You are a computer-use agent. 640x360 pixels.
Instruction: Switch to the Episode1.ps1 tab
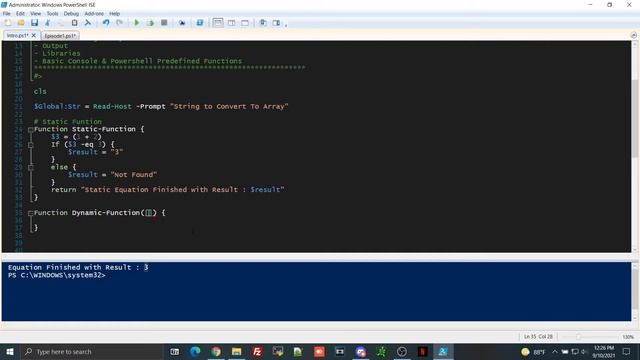(60, 36)
